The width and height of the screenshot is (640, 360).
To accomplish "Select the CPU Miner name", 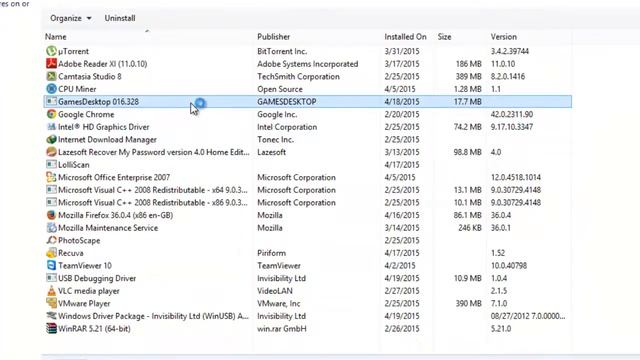I will coord(77,89).
